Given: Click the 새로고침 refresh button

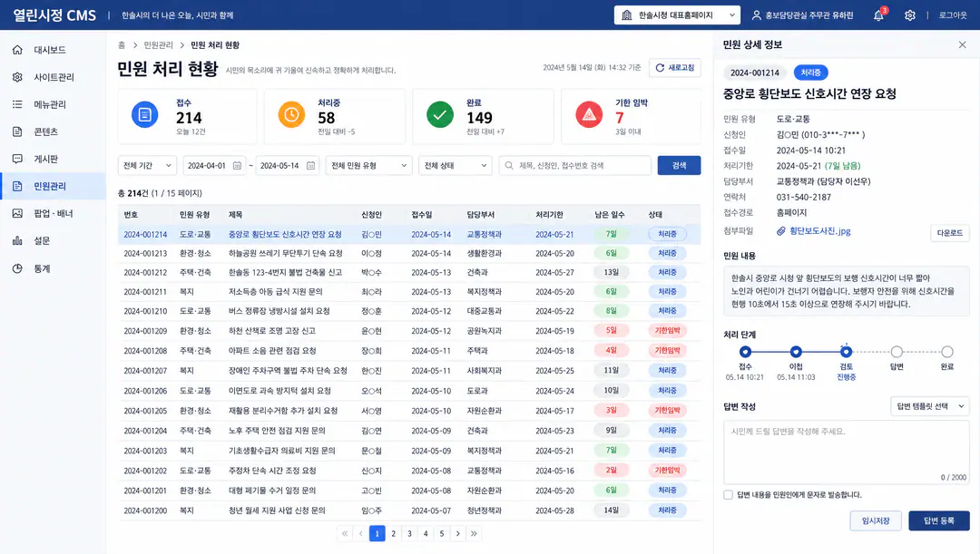Looking at the screenshot, I should click(675, 67).
